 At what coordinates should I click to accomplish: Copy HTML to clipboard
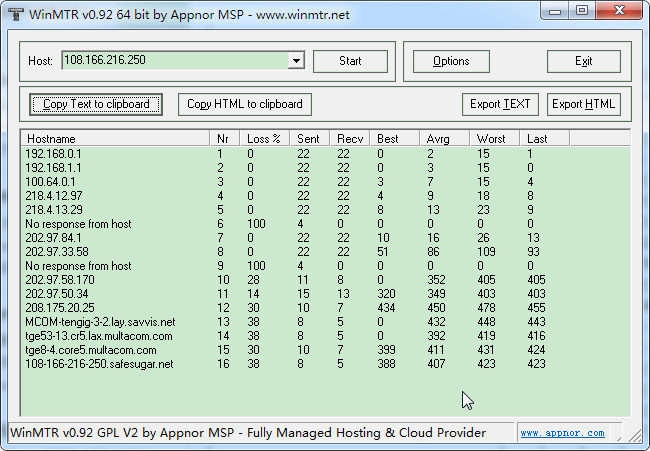(245, 104)
